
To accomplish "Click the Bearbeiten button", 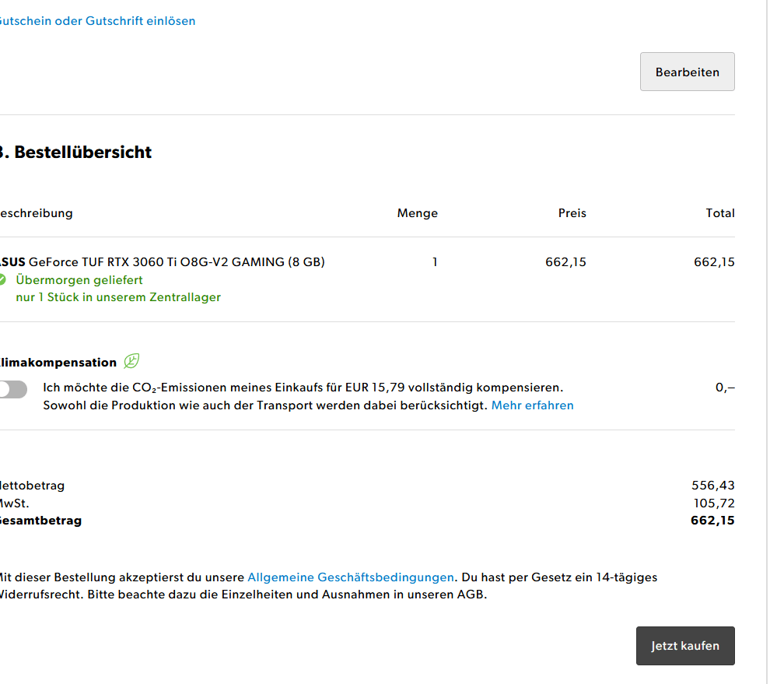I will click(x=687, y=72).
